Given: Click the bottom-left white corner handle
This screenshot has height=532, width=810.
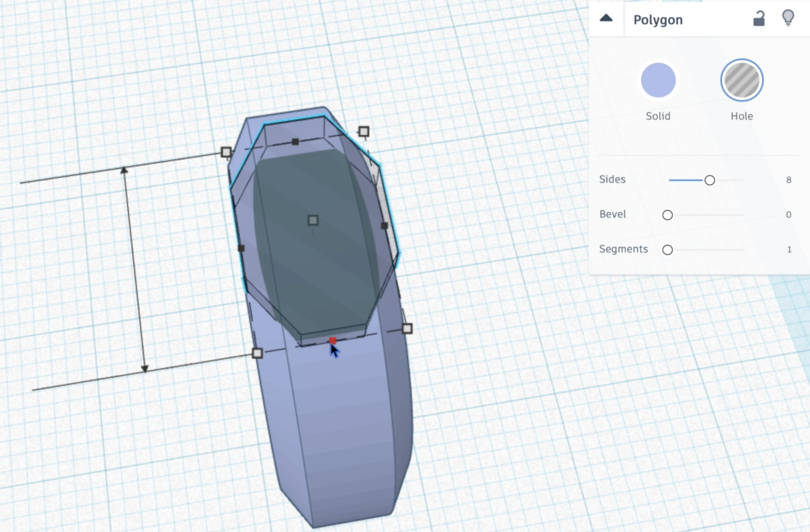Looking at the screenshot, I should (x=257, y=353).
